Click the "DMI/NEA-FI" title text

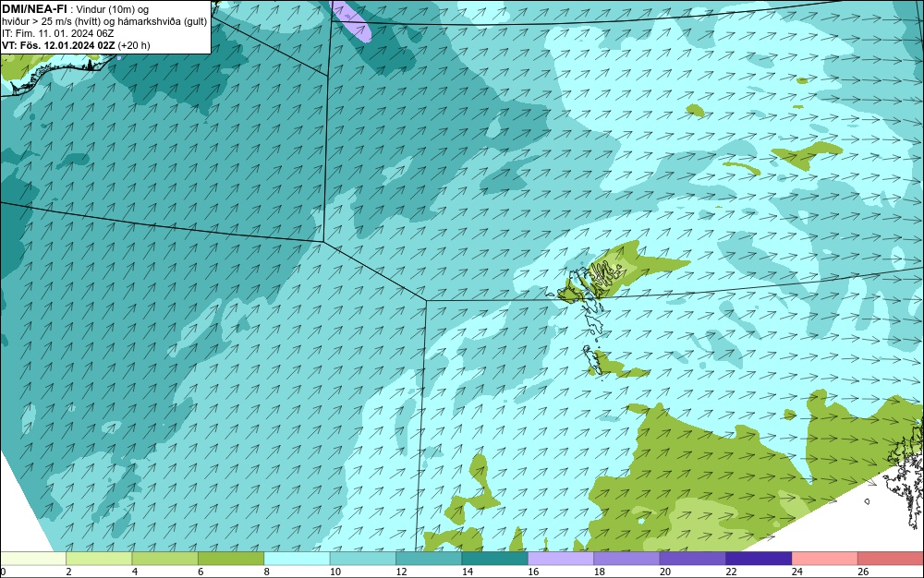pos(34,9)
